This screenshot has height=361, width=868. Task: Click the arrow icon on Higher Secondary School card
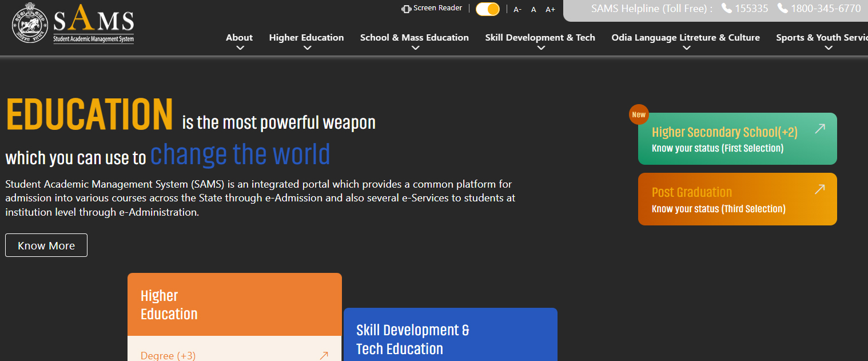819,129
